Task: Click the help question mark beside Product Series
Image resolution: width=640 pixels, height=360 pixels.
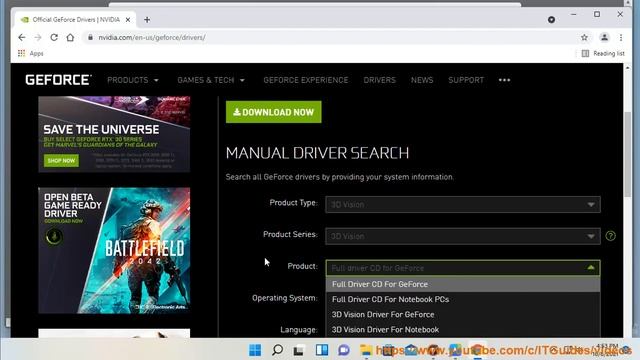Action: (611, 236)
